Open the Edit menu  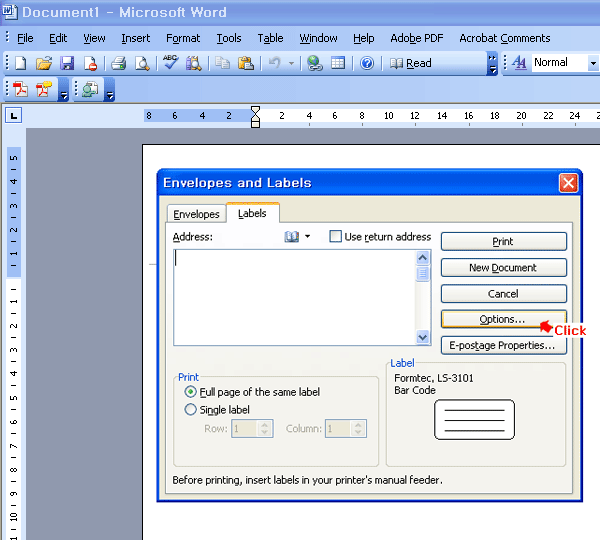(x=58, y=38)
